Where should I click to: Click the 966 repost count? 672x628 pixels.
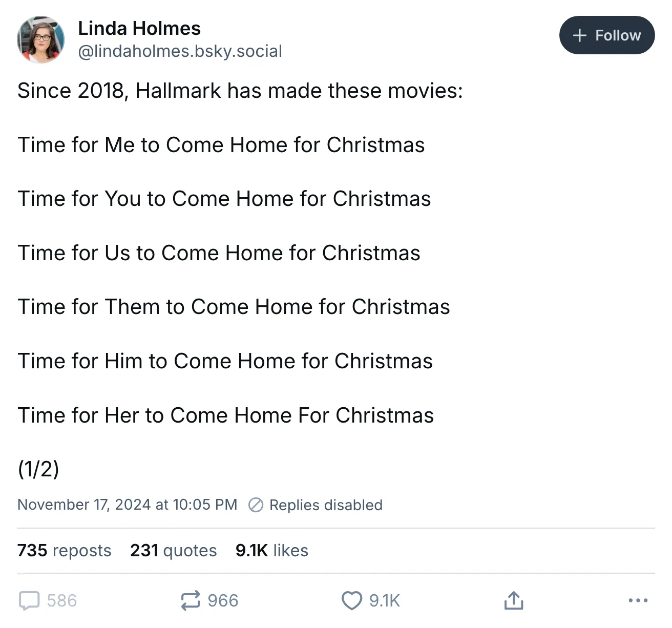click(223, 600)
